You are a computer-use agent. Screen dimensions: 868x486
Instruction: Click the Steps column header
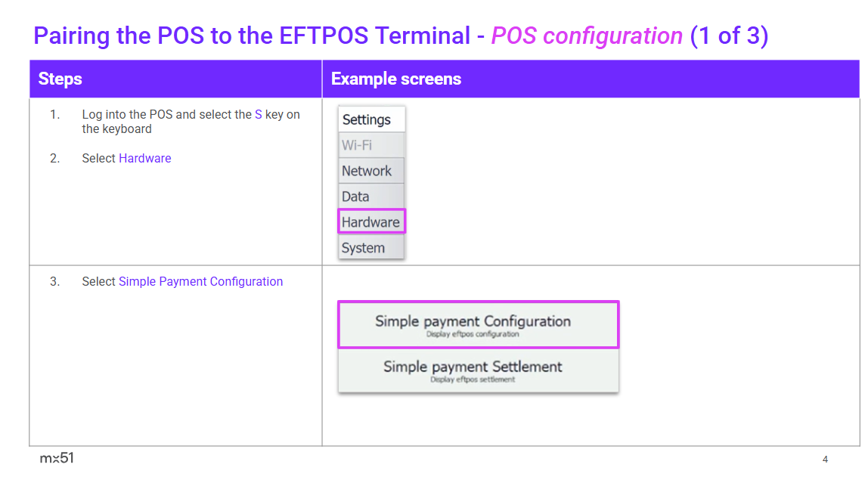[x=60, y=79]
